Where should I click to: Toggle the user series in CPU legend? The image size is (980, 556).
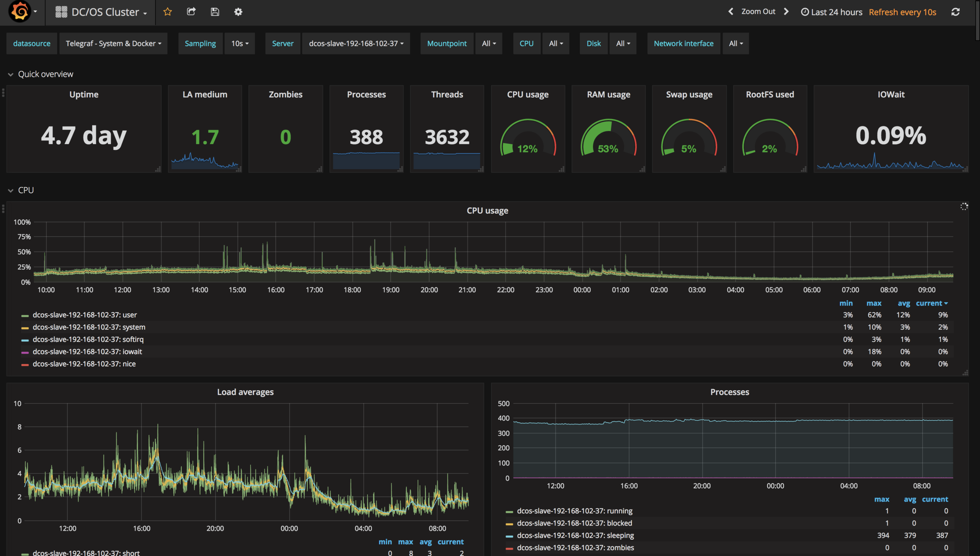pyautogui.click(x=84, y=315)
